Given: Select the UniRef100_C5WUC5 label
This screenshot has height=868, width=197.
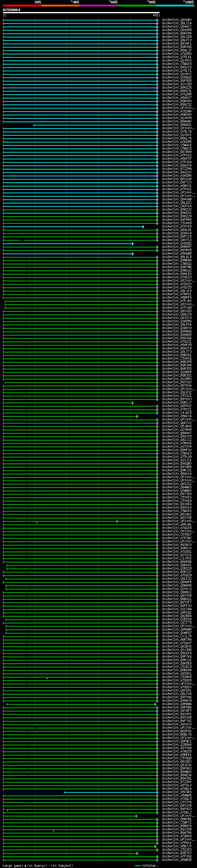Looking at the screenshot, I should tap(176, 64).
